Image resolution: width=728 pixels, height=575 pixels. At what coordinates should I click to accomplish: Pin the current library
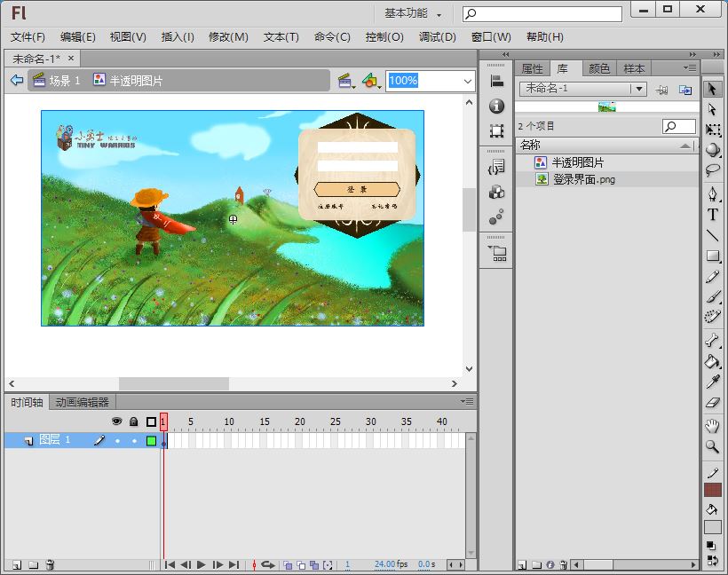pyautogui.click(x=661, y=90)
